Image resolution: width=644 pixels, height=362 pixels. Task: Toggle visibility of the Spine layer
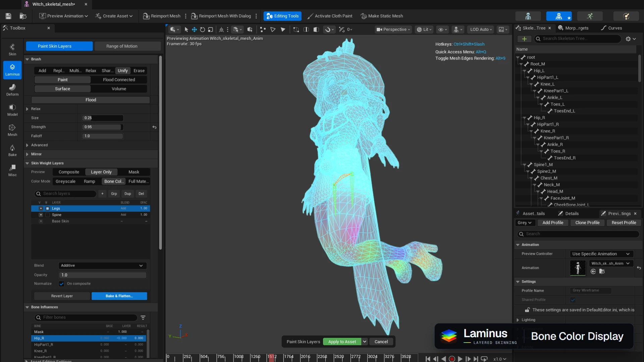pos(41,215)
